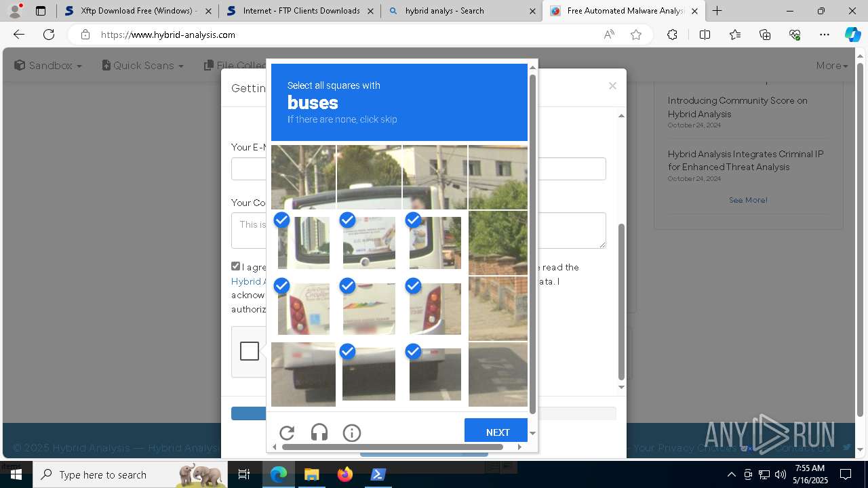Show hidden system tray icons
The image size is (868, 488).
[x=731, y=474]
